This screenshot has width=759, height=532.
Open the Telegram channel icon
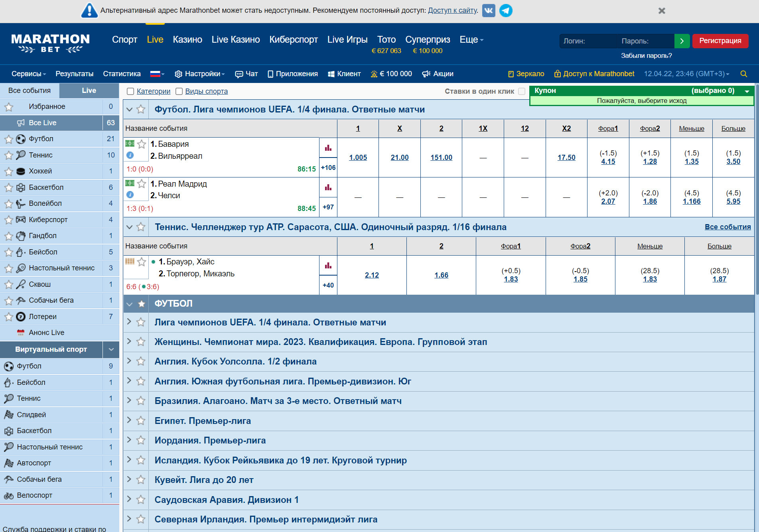click(x=506, y=10)
